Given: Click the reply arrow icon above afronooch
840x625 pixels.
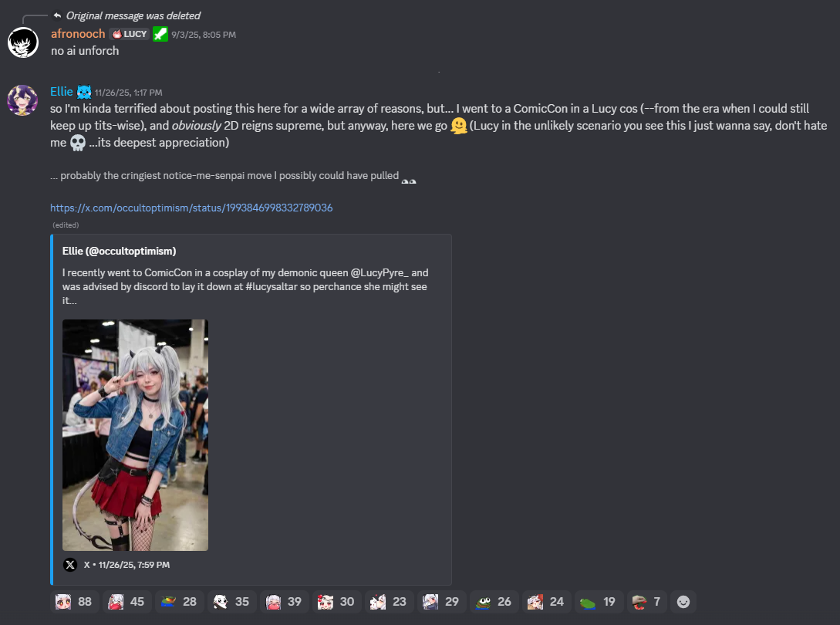Looking at the screenshot, I should [x=57, y=15].
